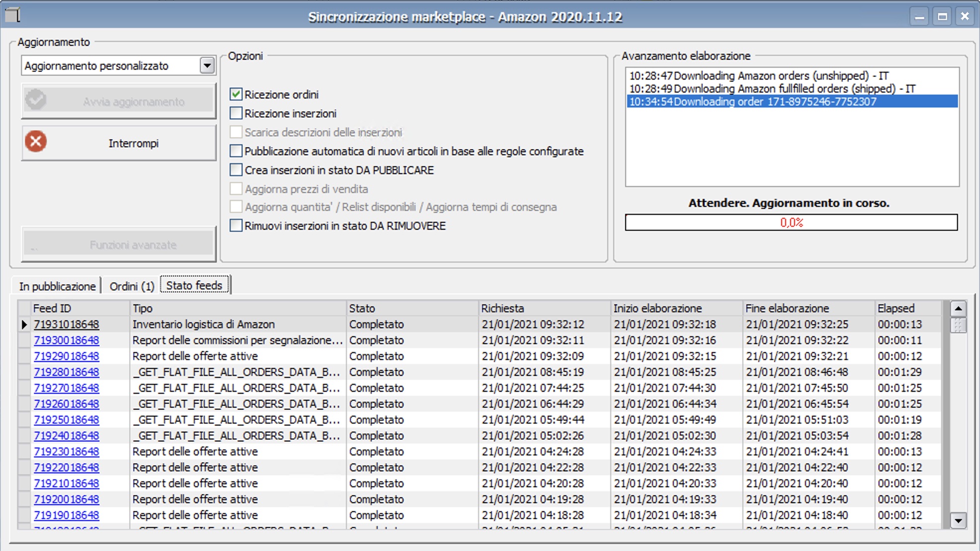The width and height of the screenshot is (980, 551).
Task: Maximize the Sincronizzazione marketplace window
Action: [x=942, y=16]
